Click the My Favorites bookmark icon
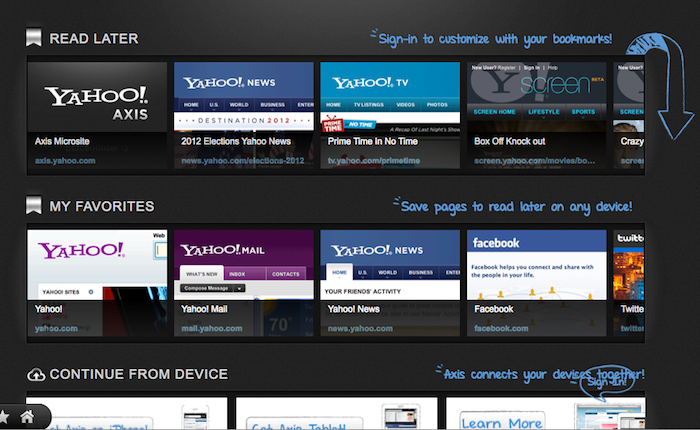The image size is (700, 430). click(35, 206)
